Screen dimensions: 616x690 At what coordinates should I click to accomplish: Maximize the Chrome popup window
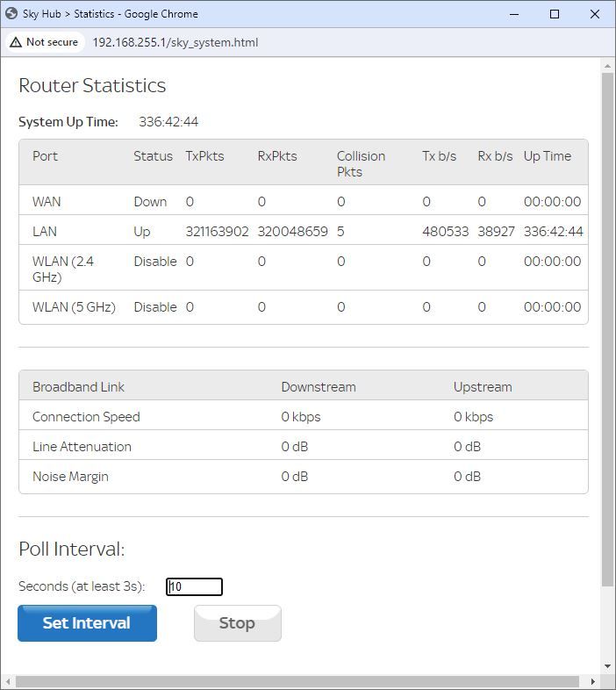[555, 14]
